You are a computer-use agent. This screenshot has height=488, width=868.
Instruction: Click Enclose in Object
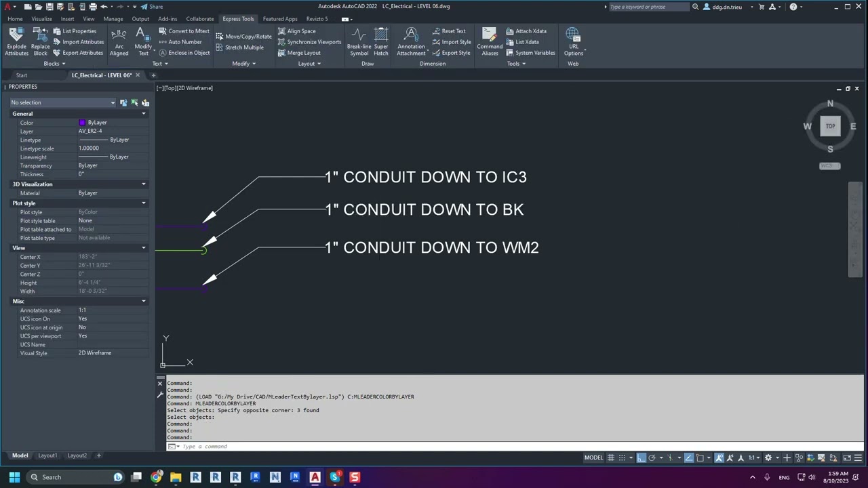[184, 53]
